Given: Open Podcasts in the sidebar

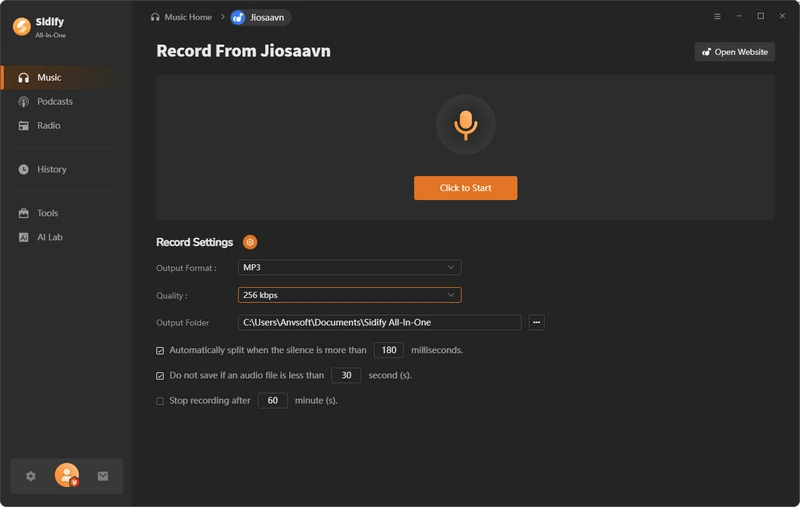Looking at the screenshot, I should coord(55,102).
